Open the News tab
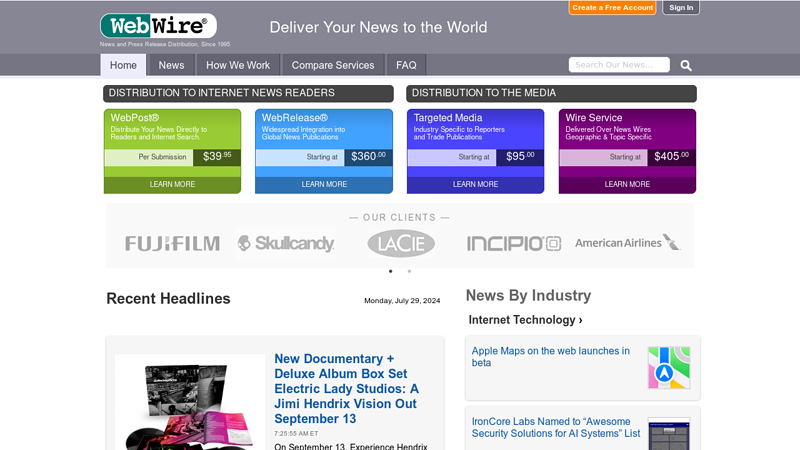Screen dimensions: 800x450 pyautogui.click(x=171, y=65)
